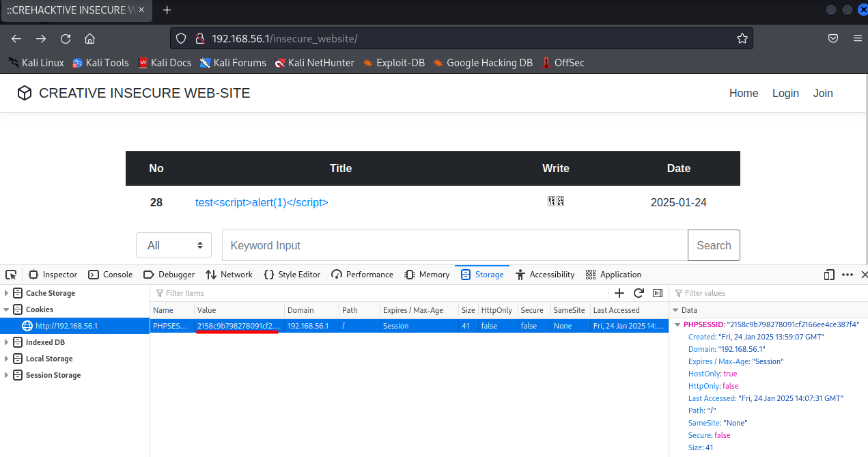868x457 pixels.
Task: Collapse the PHPSESSID data entry
Action: (677, 325)
